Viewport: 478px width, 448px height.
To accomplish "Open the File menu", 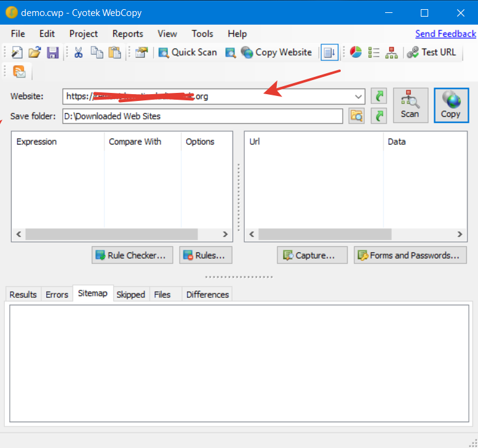I will point(18,34).
